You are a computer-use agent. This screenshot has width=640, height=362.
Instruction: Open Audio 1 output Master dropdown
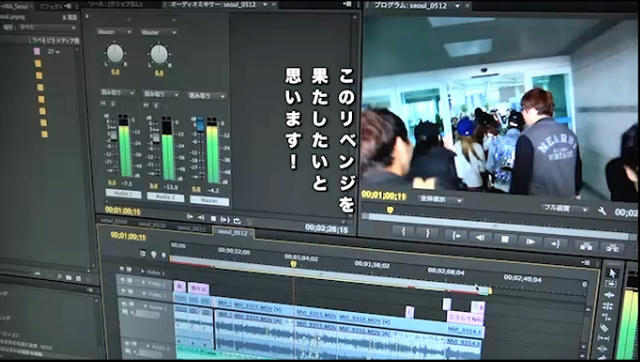(x=114, y=31)
